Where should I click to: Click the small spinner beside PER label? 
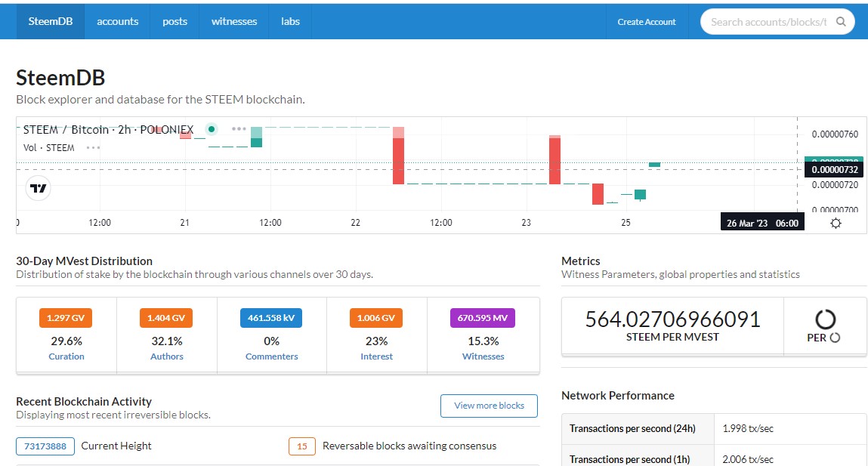(x=835, y=338)
